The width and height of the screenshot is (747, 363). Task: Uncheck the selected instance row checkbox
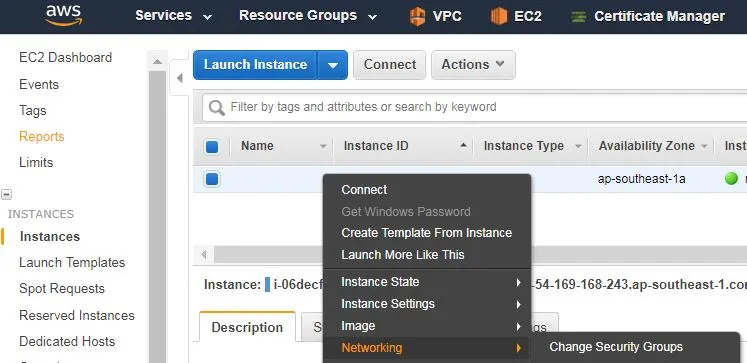212,179
